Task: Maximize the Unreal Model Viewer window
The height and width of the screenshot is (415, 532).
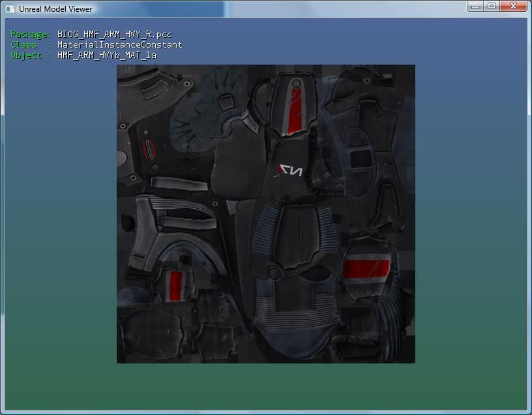Action: click(x=492, y=7)
